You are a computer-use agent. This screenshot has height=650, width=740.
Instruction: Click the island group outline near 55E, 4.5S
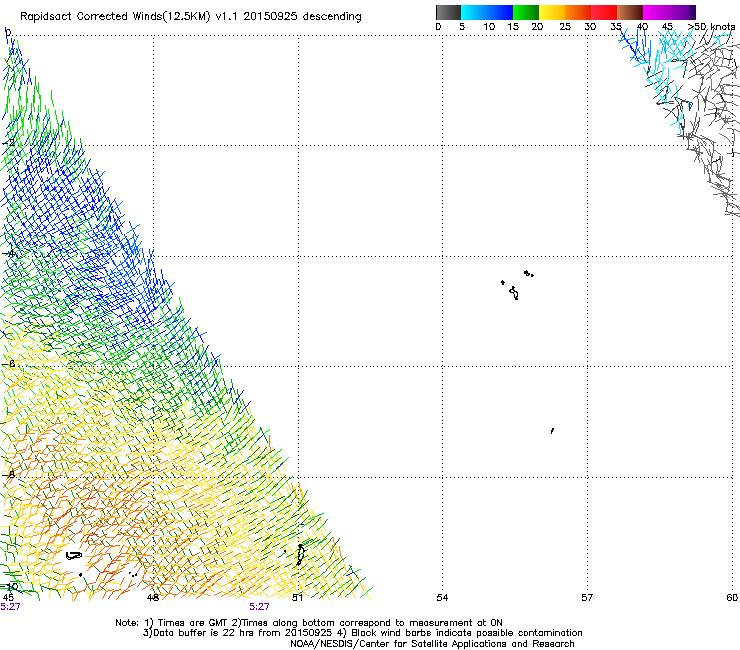click(x=517, y=285)
